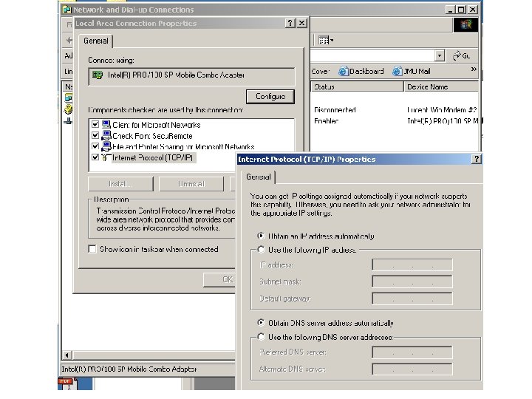Open the JMU Mail link in Links bar

point(412,71)
